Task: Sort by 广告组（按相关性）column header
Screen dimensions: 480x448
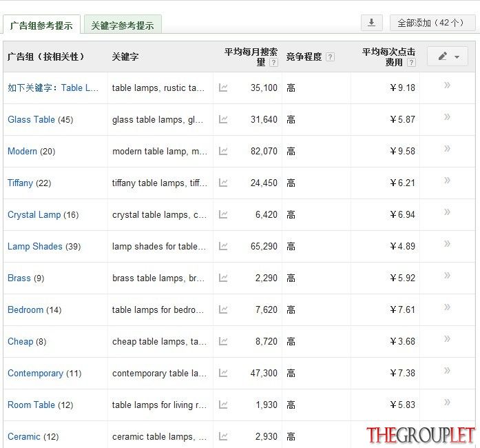Action: [45, 57]
